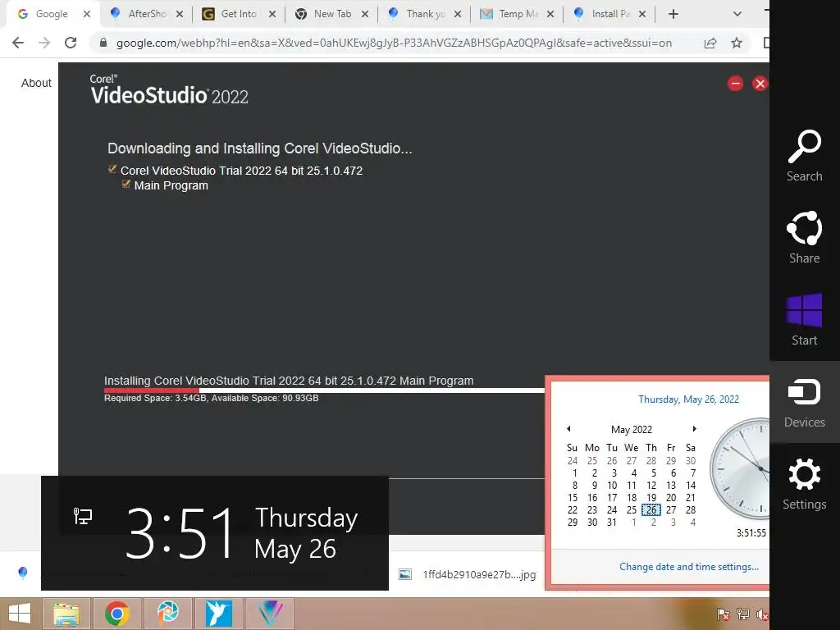Click the May 2022 calendar header

coord(632,430)
